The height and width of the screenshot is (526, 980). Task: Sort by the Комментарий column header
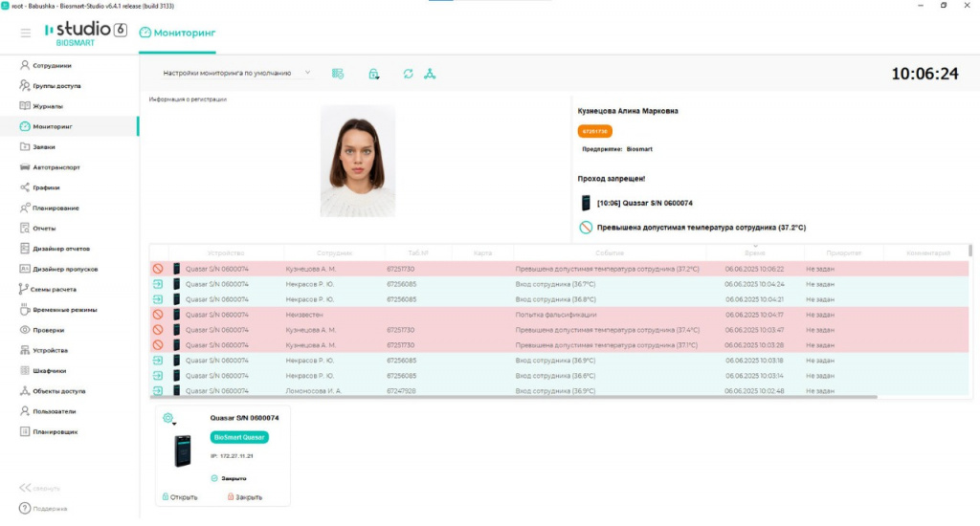point(928,253)
